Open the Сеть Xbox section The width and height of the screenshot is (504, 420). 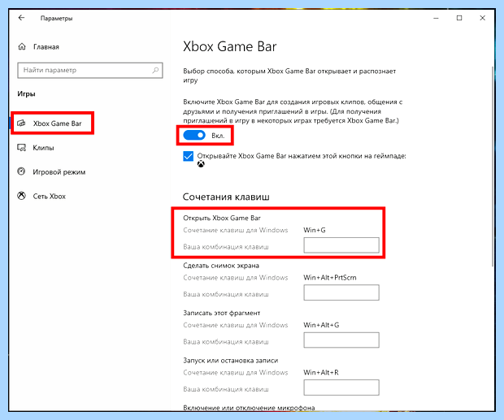49,197
